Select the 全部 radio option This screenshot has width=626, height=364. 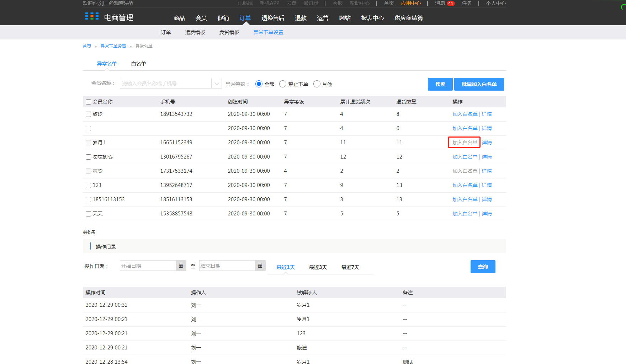click(x=259, y=84)
